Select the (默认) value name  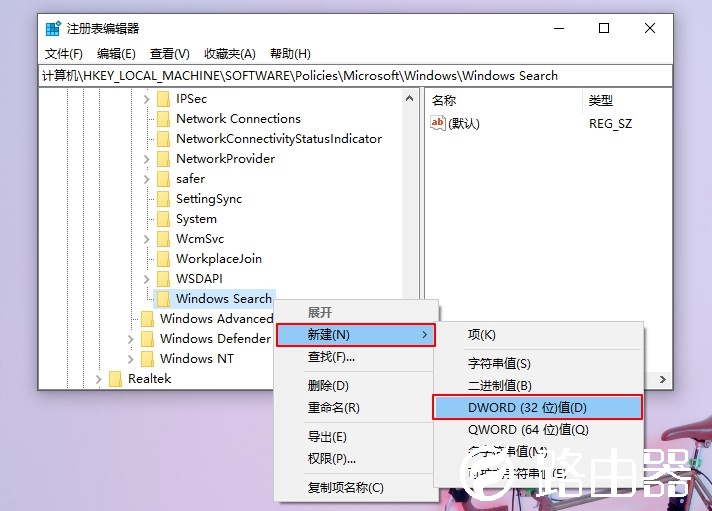[x=464, y=124]
